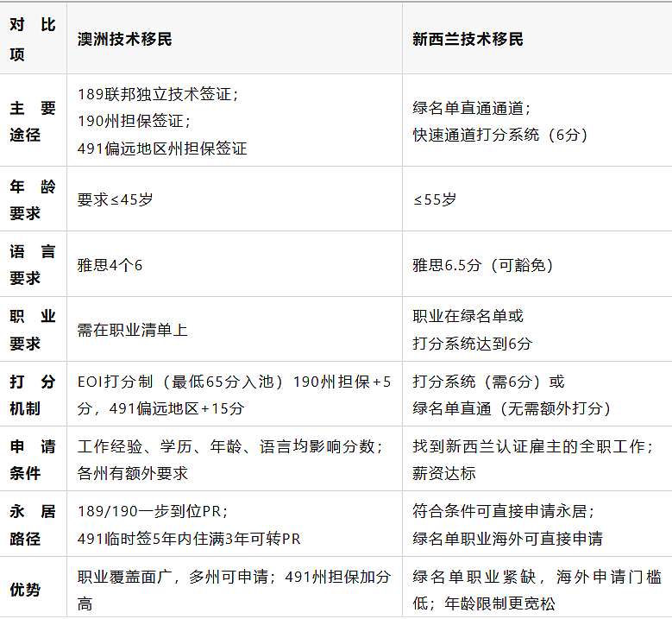The height and width of the screenshot is (619, 672).
Task: Click the text 'EOI打分制（最低65分入池）'
Action: point(180,382)
